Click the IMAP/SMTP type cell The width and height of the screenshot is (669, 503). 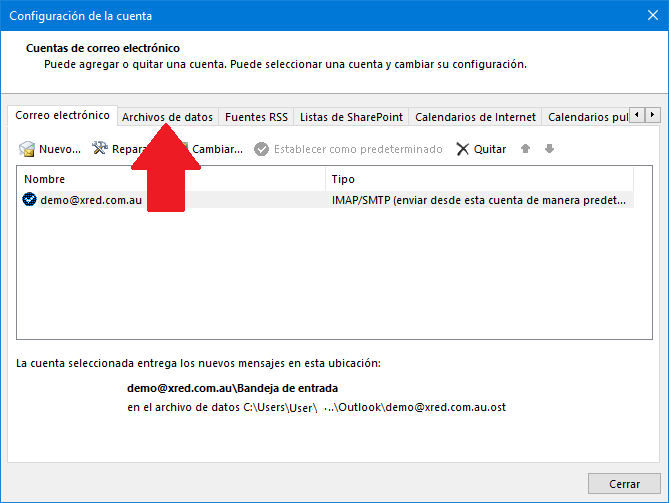pos(479,200)
